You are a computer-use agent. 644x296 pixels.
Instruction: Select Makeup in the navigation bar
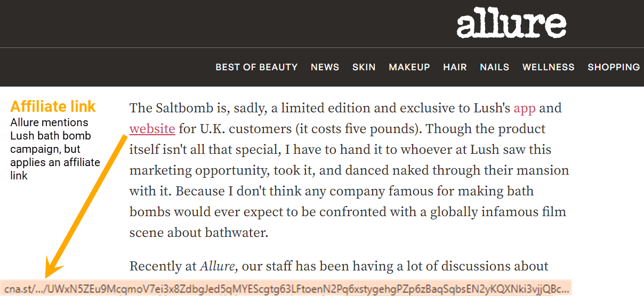coord(409,67)
